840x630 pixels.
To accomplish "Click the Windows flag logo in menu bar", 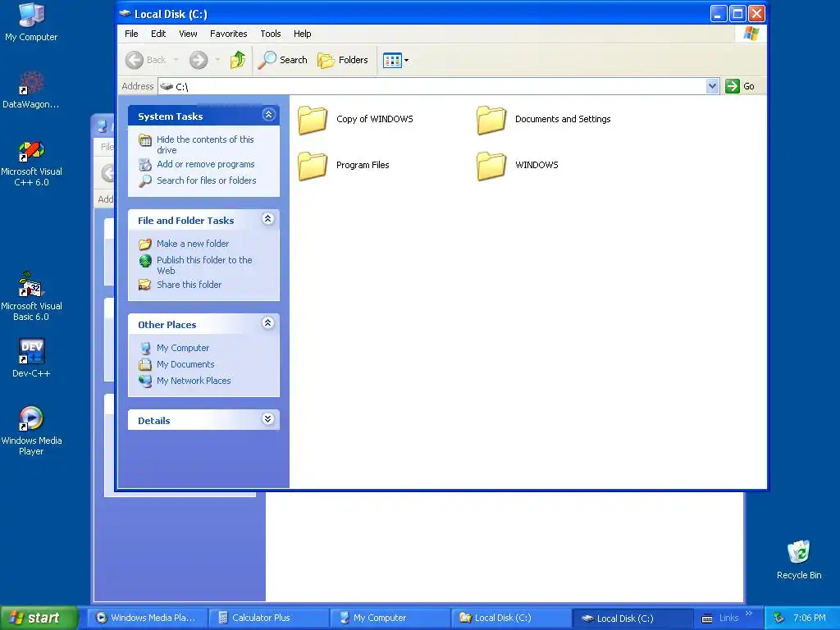I will pos(751,34).
